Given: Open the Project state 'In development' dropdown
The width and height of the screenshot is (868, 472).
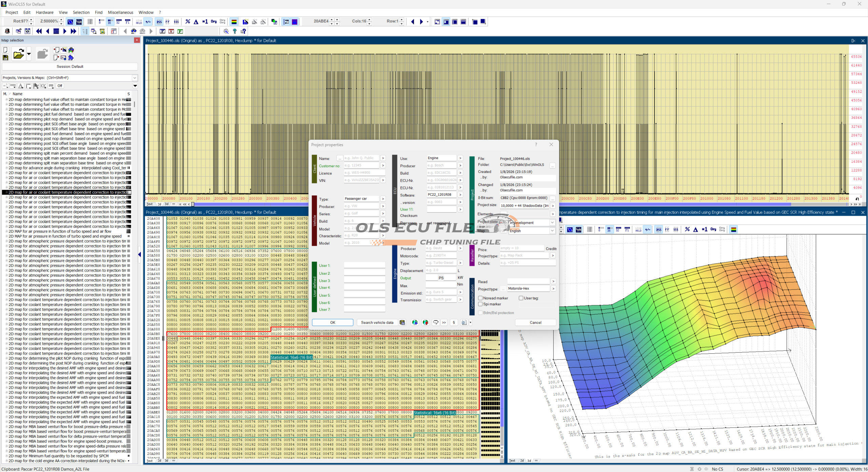Looking at the screenshot, I should 552,223.
